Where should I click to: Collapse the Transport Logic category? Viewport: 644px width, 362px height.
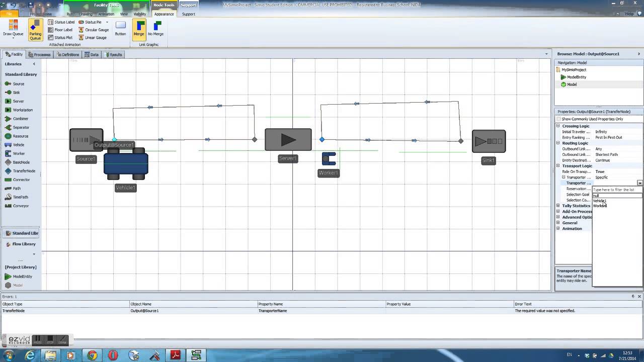tap(558, 166)
